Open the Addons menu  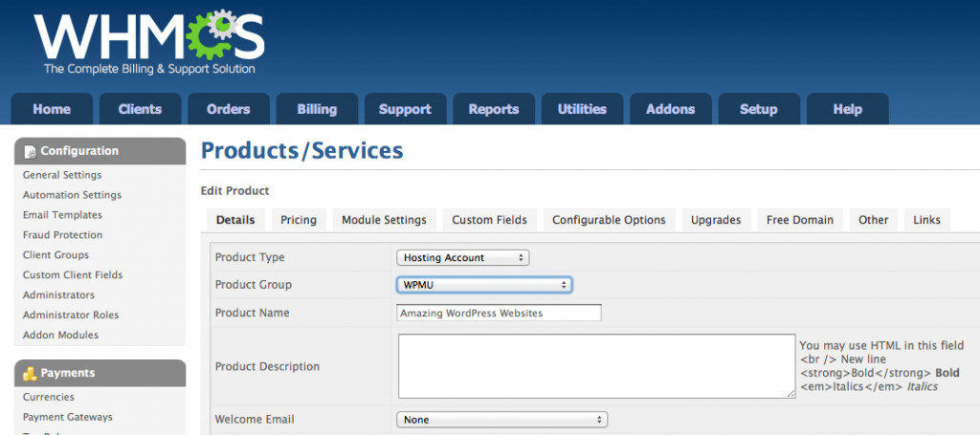coord(671,109)
